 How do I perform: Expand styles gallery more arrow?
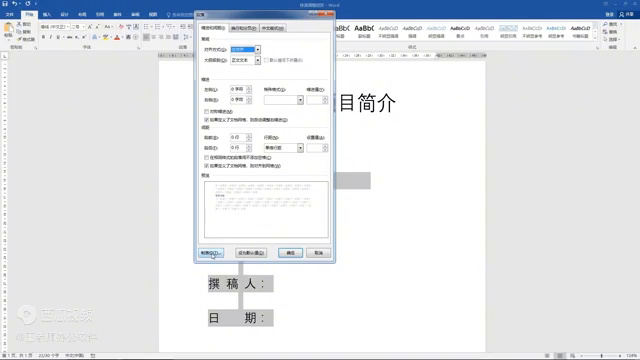[x=595, y=38]
